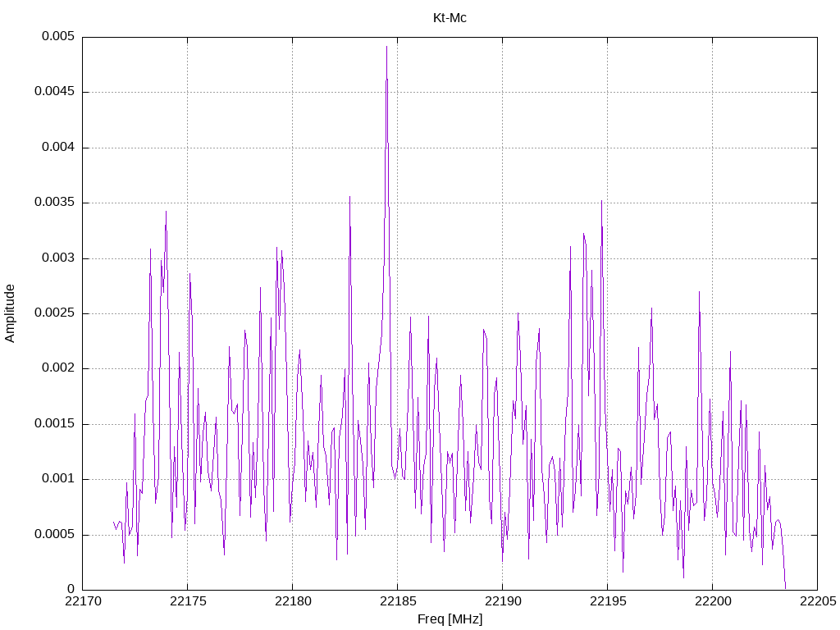Image resolution: width=840 pixels, height=630 pixels.
Task: Click the y-axis tick label 0.0045
Action: click(54, 92)
